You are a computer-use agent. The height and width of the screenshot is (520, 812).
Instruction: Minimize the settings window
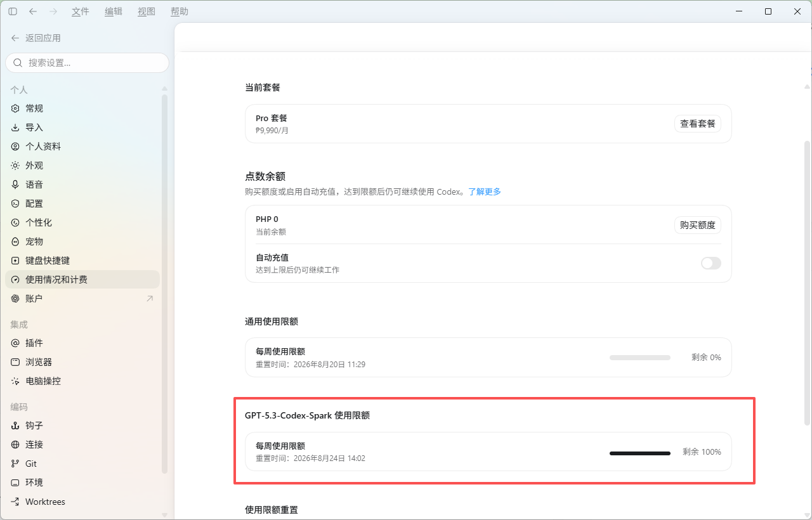[739, 11]
